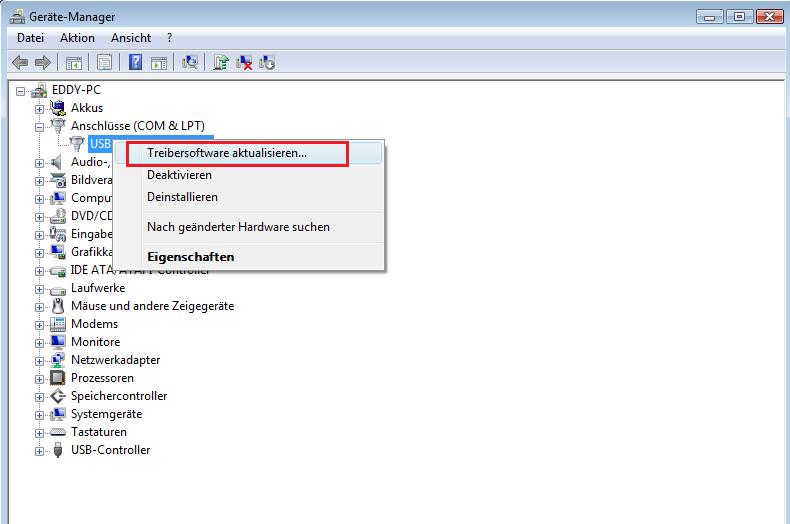Click the Prozessoren chip icon
Image resolution: width=790 pixels, height=524 pixels.
pyautogui.click(x=58, y=378)
